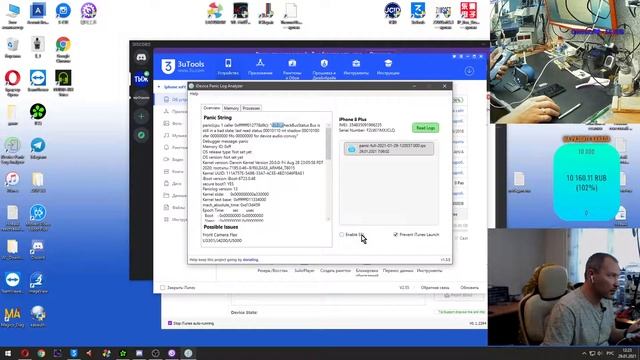The height and width of the screenshot is (360, 640).
Task: Click the Chrome icon in taskbar
Action: 41,353
